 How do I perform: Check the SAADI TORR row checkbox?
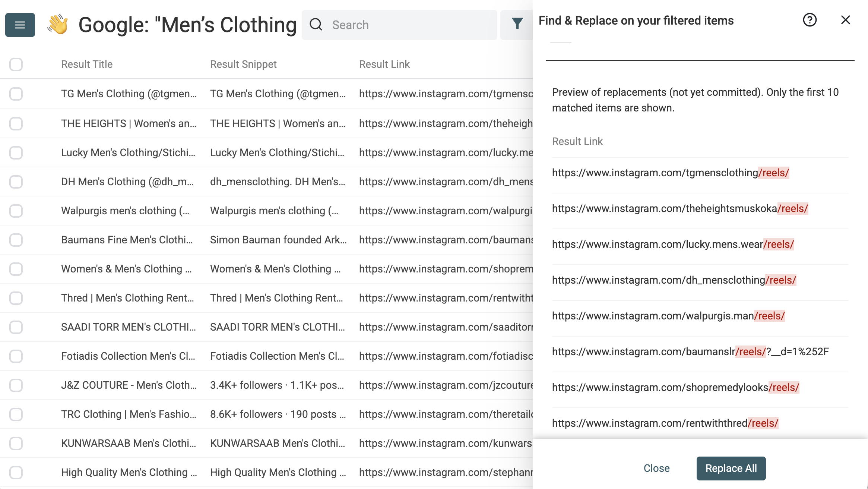click(16, 327)
